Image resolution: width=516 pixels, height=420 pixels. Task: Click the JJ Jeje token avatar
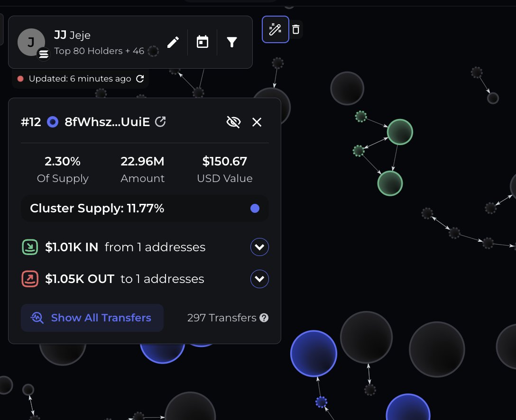point(31,42)
